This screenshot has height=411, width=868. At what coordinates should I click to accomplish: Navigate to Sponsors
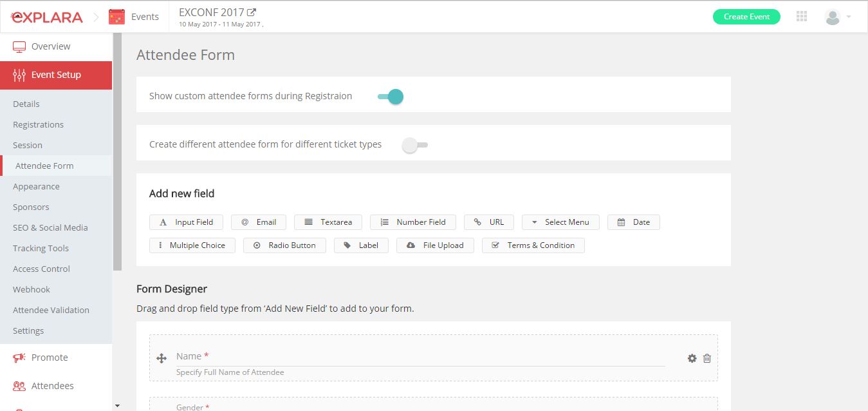[x=31, y=207]
